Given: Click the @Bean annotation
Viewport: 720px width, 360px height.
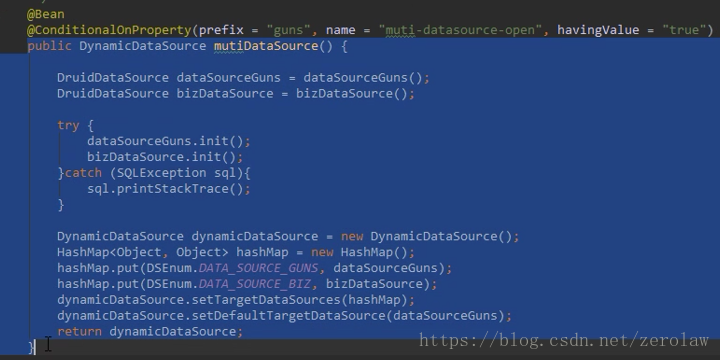Looking at the screenshot, I should [x=45, y=14].
